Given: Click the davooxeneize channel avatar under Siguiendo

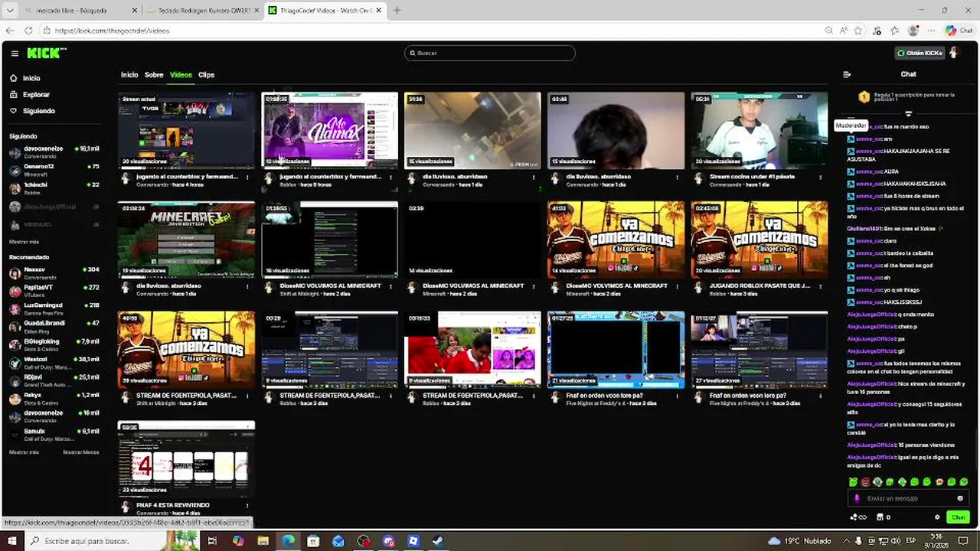Looking at the screenshot, I should (x=15, y=152).
